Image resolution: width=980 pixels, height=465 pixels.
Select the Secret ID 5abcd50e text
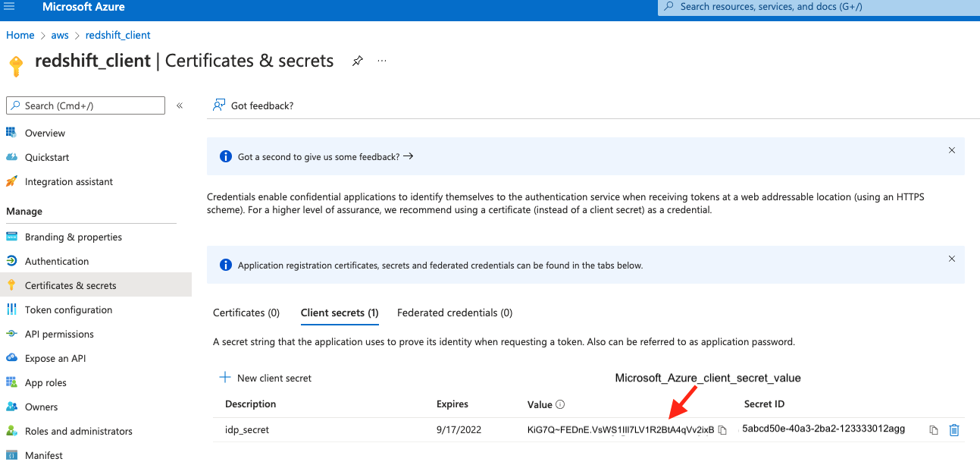[824, 429]
